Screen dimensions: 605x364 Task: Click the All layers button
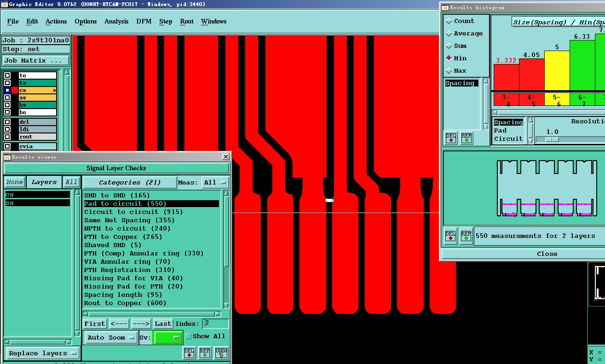pyautogui.click(x=71, y=182)
